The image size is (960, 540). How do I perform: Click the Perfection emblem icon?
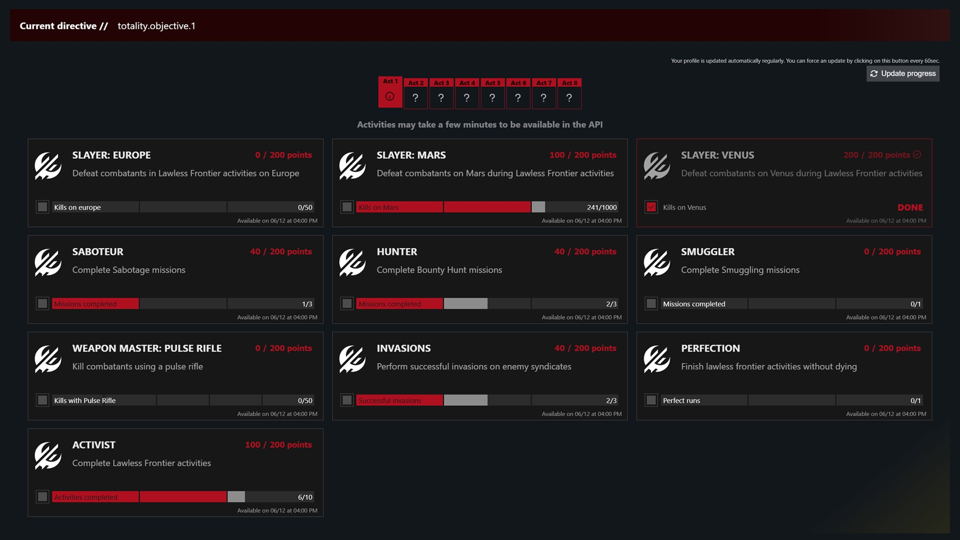click(657, 358)
